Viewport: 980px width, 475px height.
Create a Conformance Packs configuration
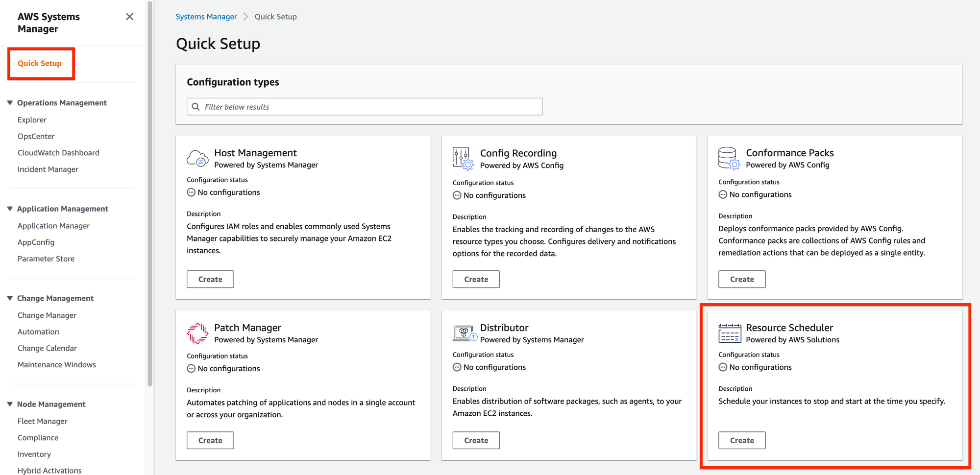tap(742, 279)
